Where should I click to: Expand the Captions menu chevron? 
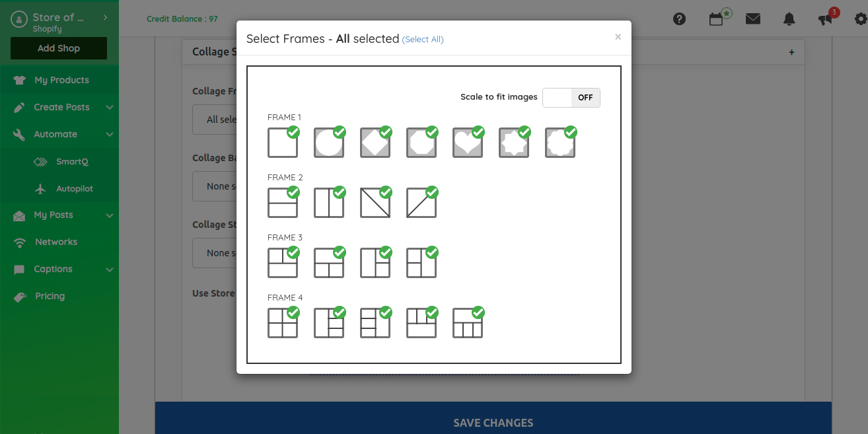pyautogui.click(x=110, y=270)
